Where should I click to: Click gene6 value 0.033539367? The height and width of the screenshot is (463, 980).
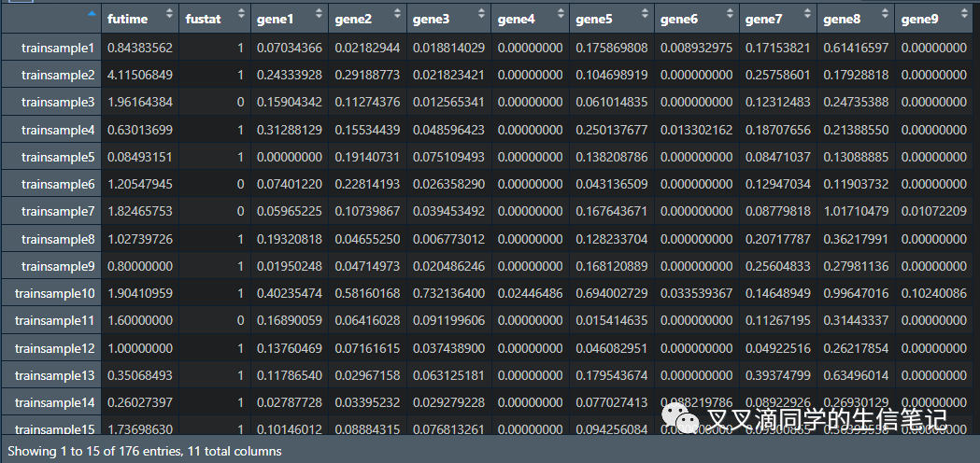click(697, 293)
